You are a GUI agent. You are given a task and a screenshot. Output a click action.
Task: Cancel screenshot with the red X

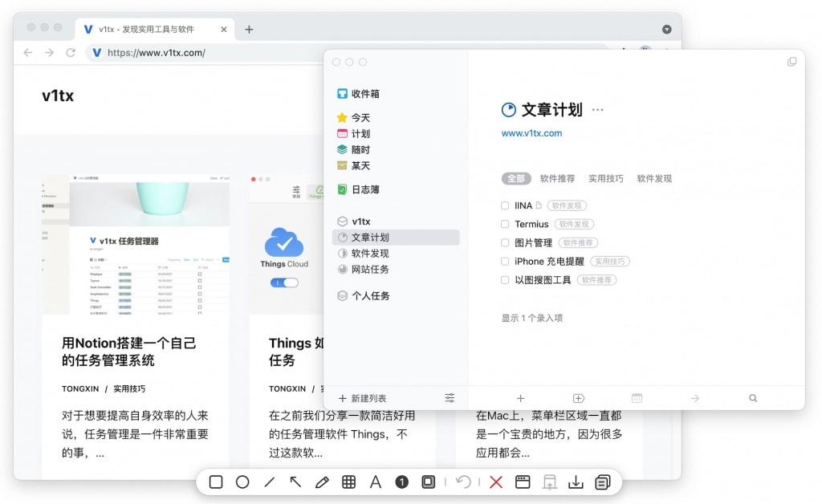point(496,482)
